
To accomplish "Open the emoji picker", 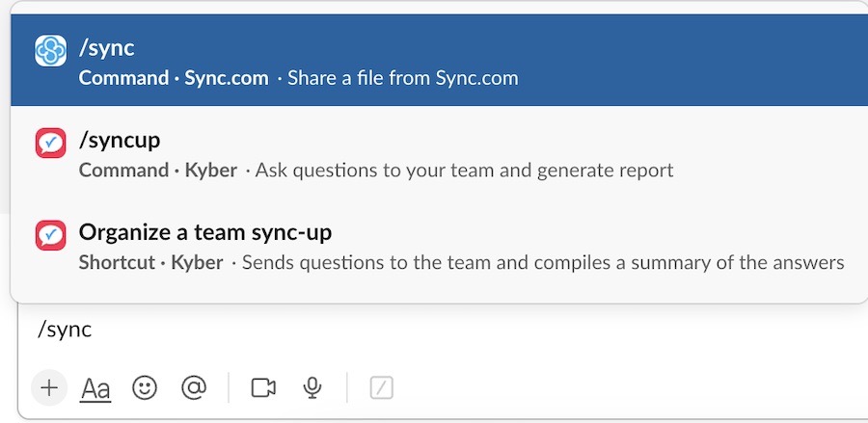I will pyautogui.click(x=145, y=387).
